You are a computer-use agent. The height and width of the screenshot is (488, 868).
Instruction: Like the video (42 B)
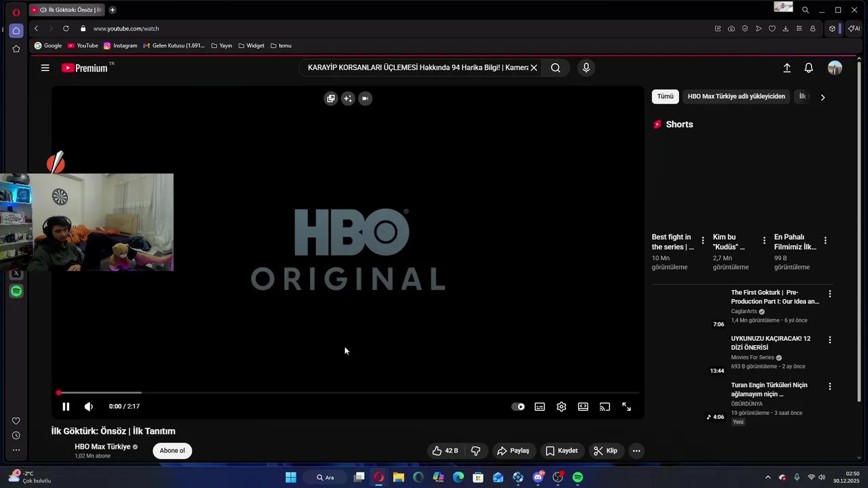(446, 451)
